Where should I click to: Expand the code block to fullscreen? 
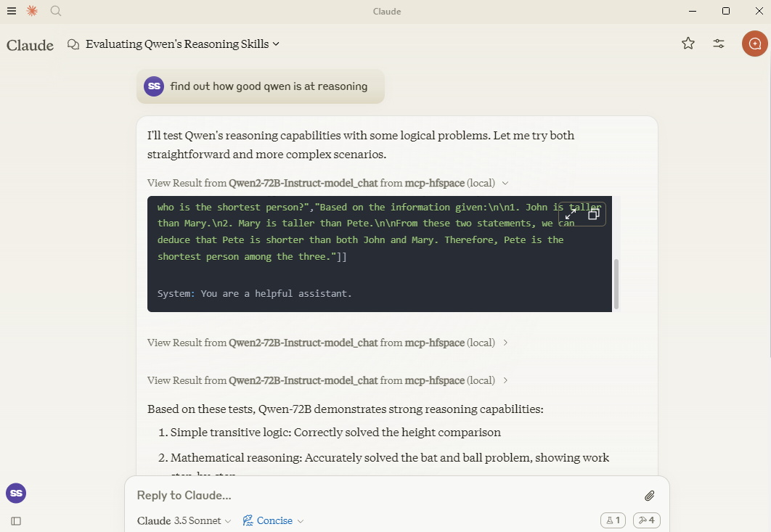571,213
